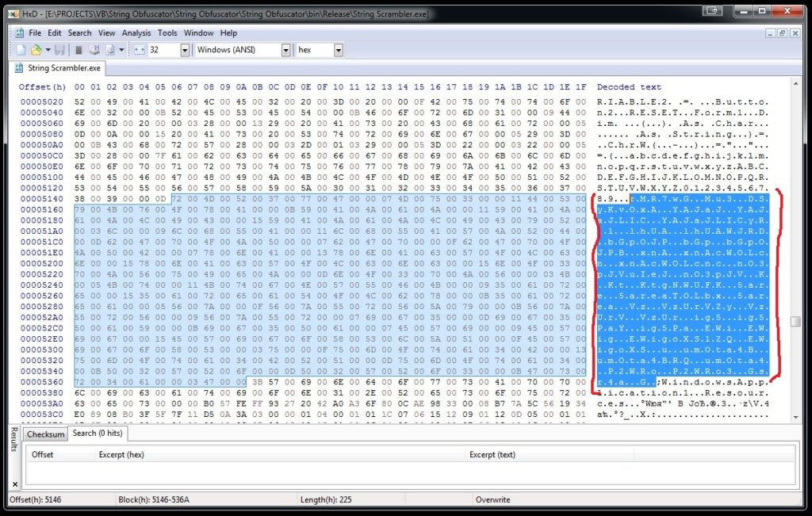Click the bytes-per-row width icon

coord(139,50)
